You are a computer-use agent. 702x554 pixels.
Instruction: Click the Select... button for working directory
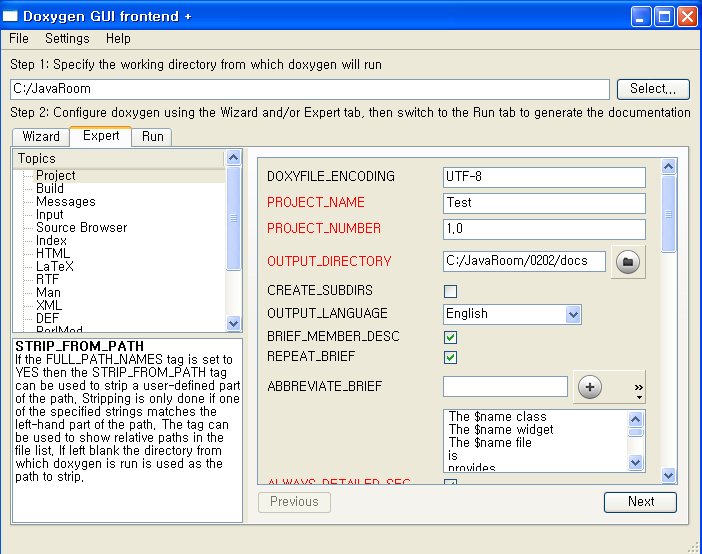coord(653,89)
